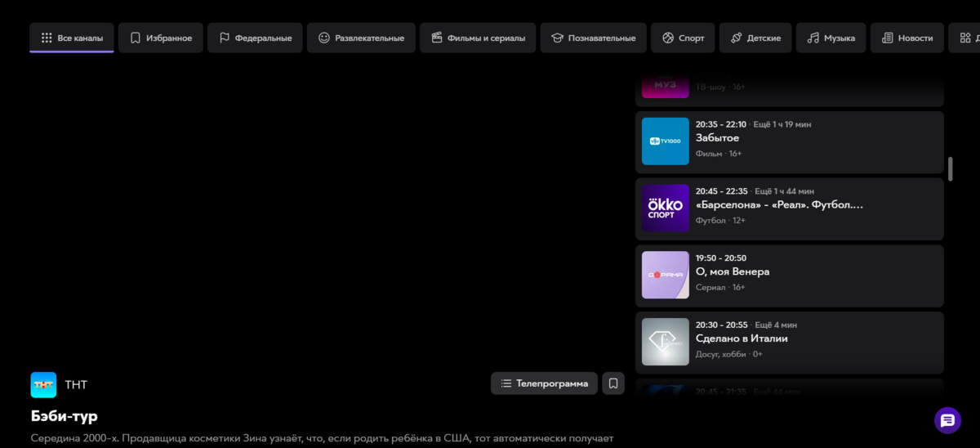Viewport: 980px width, 448px height.
Task: Click the Футбол · 12+ genre label
Action: pyautogui.click(x=720, y=221)
